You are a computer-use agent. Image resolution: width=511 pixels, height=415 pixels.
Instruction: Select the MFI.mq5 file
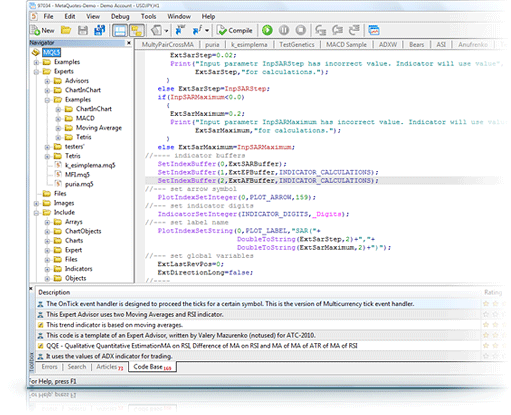pyautogui.click(x=77, y=174)
